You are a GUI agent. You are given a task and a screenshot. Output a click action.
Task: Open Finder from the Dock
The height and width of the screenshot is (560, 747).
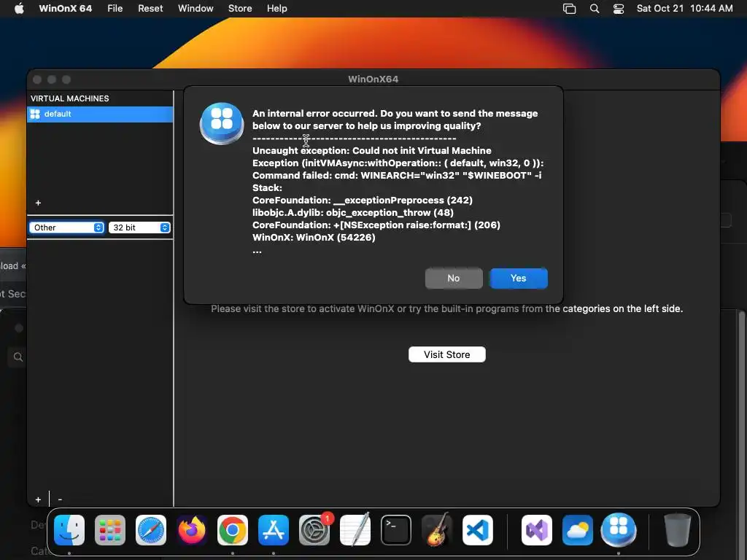[x=69, y=530]
